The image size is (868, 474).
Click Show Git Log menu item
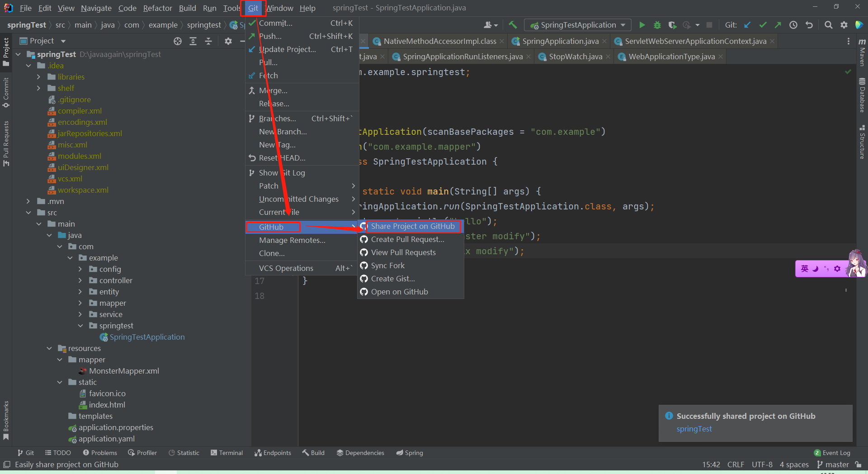tap(302, 173)
